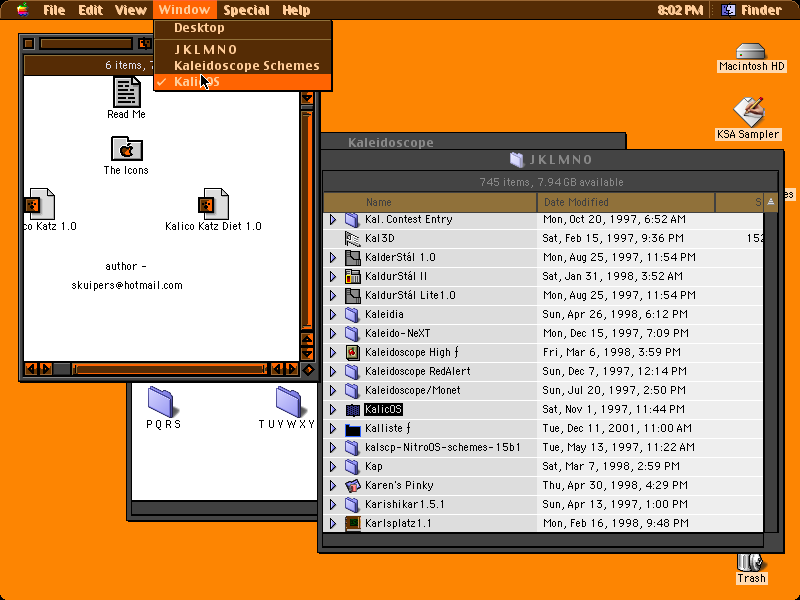
Task: Select the Kal3D file name
Action: pyautogui.click(x=380, y=238)
